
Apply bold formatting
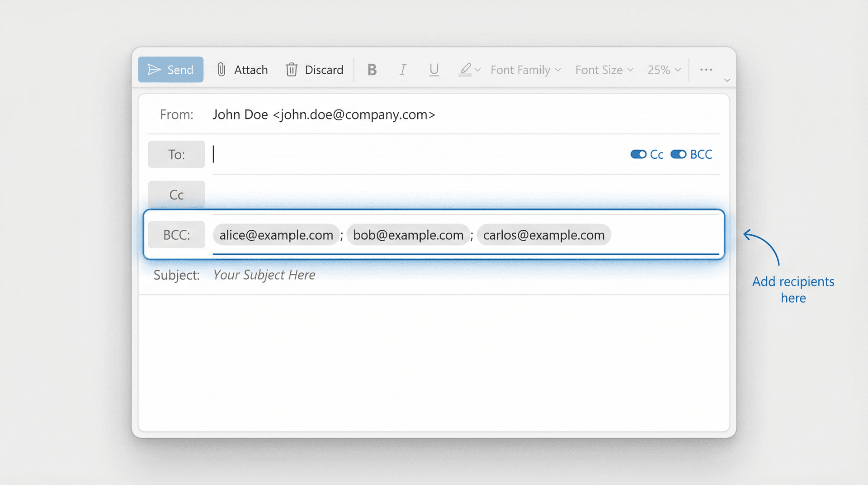pos(372,70)
